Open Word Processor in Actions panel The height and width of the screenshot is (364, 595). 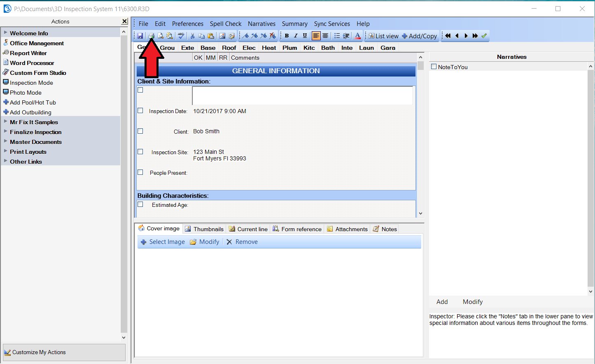(x=32, y=63)
